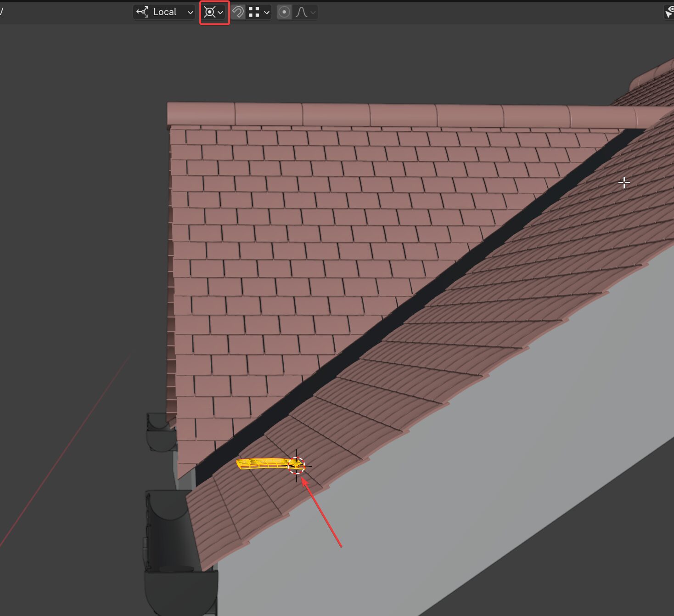The width and height of the screenshot is (674, 616).
Task: Toggle snapping with the magnet icon
Action: (239, 12)
